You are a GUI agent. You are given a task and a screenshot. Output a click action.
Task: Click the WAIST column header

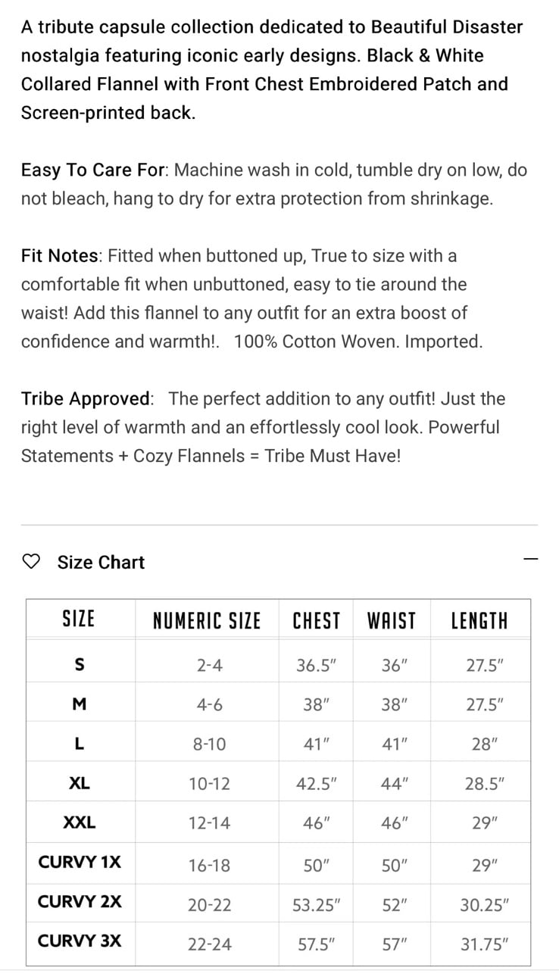pos(392,621)
